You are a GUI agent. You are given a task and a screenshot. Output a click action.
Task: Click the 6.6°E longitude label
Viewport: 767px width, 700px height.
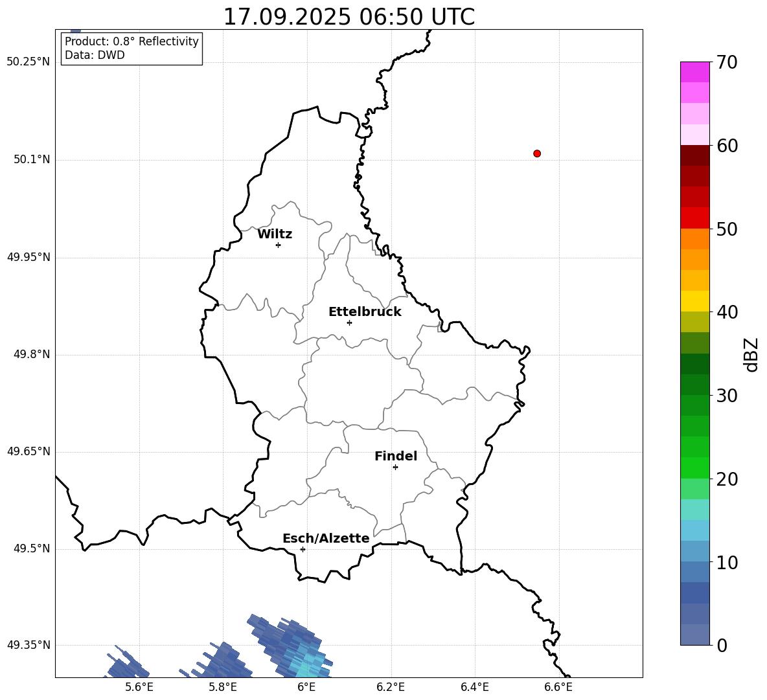[558, 687]
